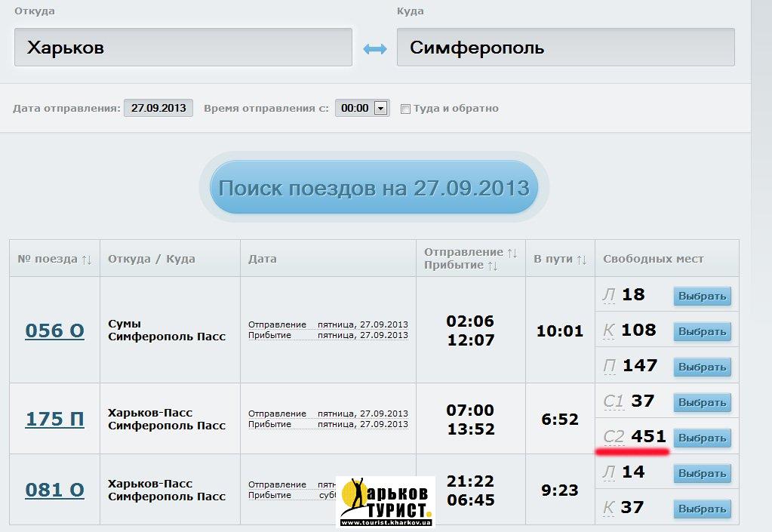Choose С2 class with 451 seats

tap(702, 438)
